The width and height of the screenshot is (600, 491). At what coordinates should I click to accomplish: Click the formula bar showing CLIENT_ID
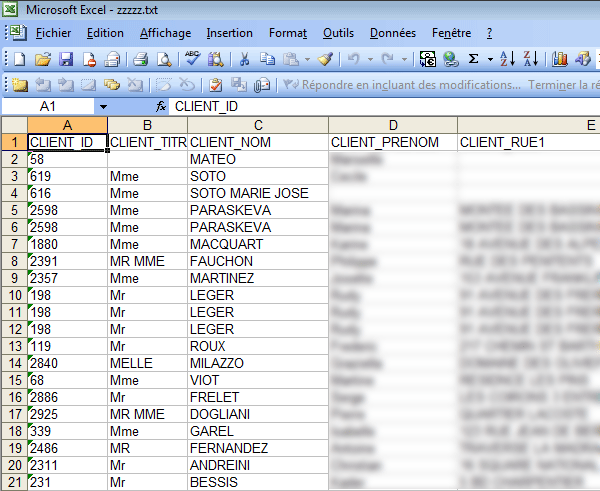coord(380,106)
